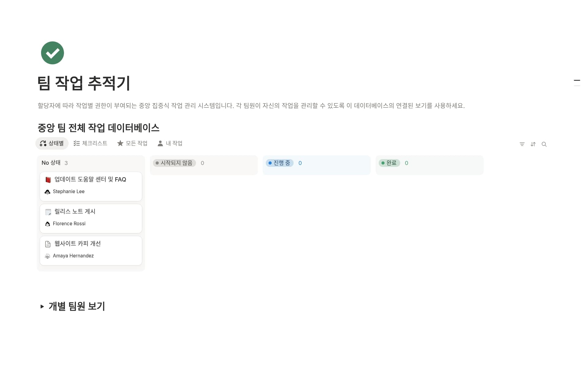Click Stephanie Lee's avatar icon
The width and height of the screenshot is (588, 367).
(47, 192)
